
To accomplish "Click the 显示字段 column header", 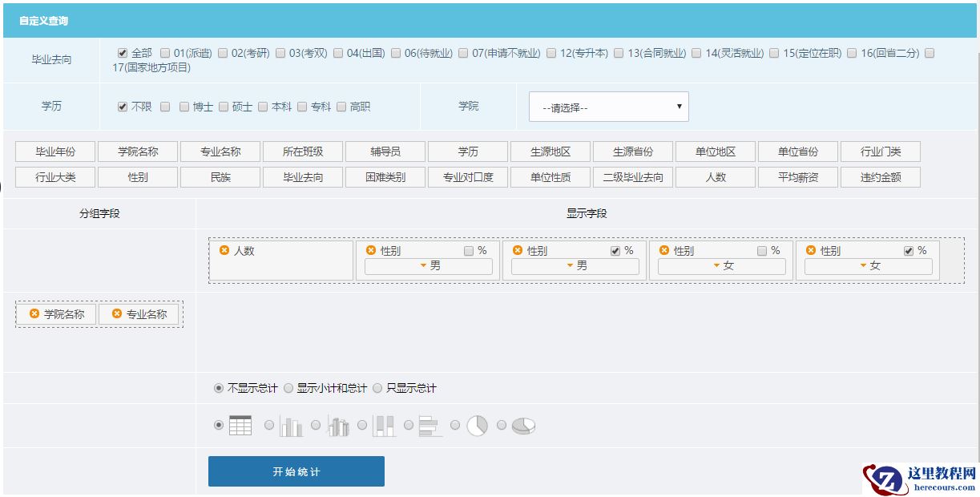I will tap(587, 213).
